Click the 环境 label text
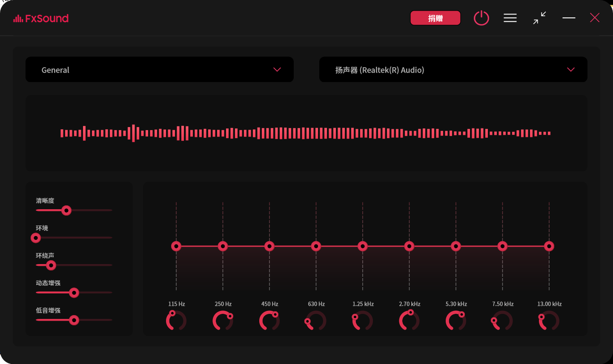Image resolution: width=613 pixels, height=364 pixels. coord(42,228)
